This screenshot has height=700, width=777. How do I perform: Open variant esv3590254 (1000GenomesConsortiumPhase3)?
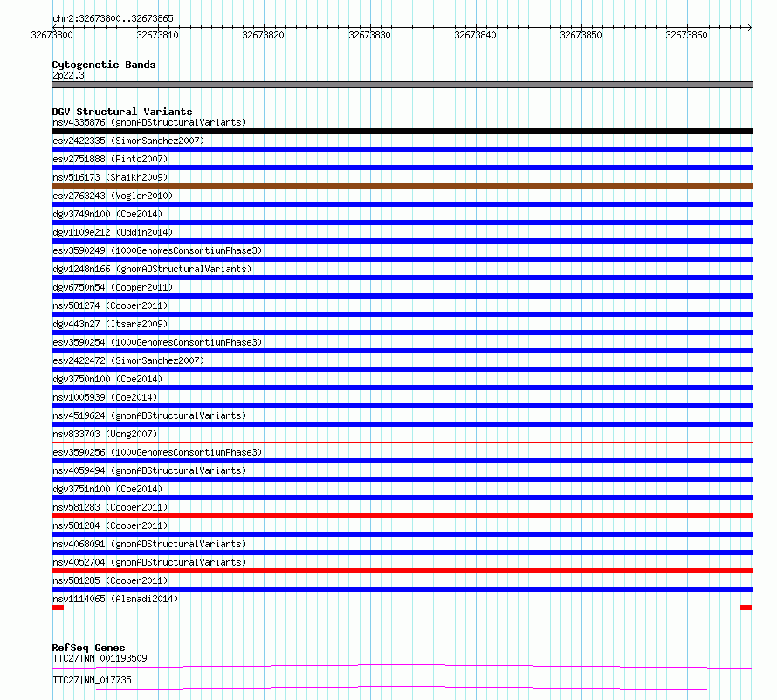pos(157,342)
